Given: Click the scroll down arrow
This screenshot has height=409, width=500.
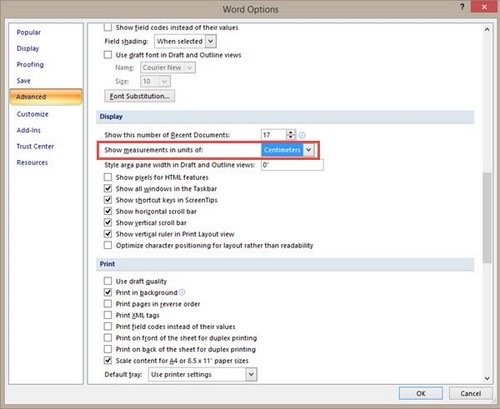Looking at the screenshot, I should tap(487, 378).
